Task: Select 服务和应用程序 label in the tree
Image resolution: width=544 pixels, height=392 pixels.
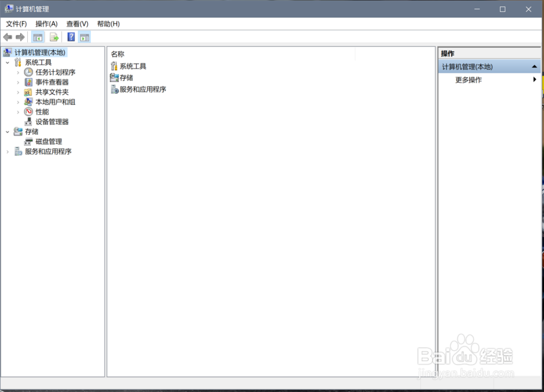Action: pos(48,152)
